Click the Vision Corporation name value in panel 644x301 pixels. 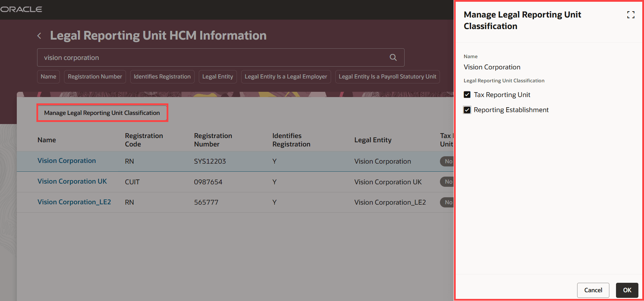coord(492,67)
